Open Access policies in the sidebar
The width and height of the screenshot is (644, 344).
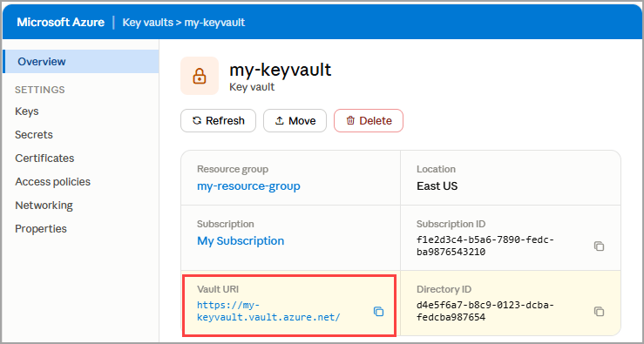coord(52,181)
